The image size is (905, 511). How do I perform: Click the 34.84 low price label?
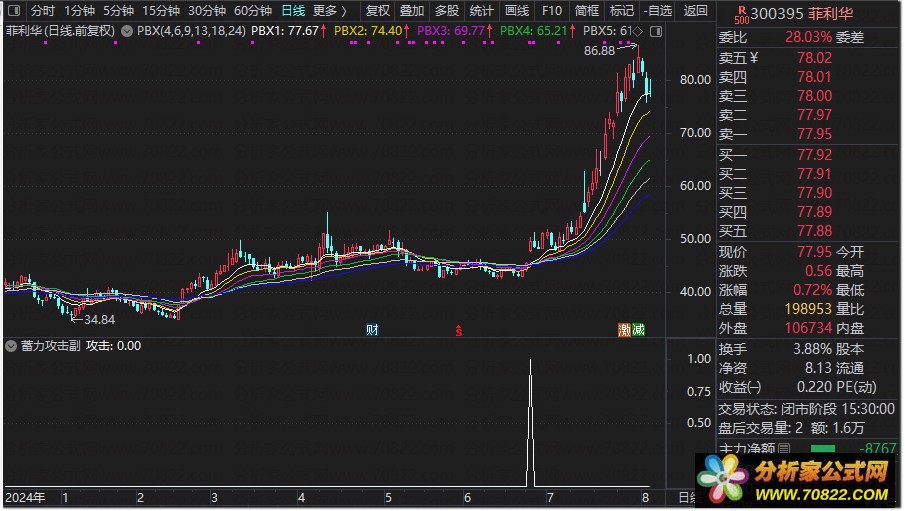[x=99, y=320]
